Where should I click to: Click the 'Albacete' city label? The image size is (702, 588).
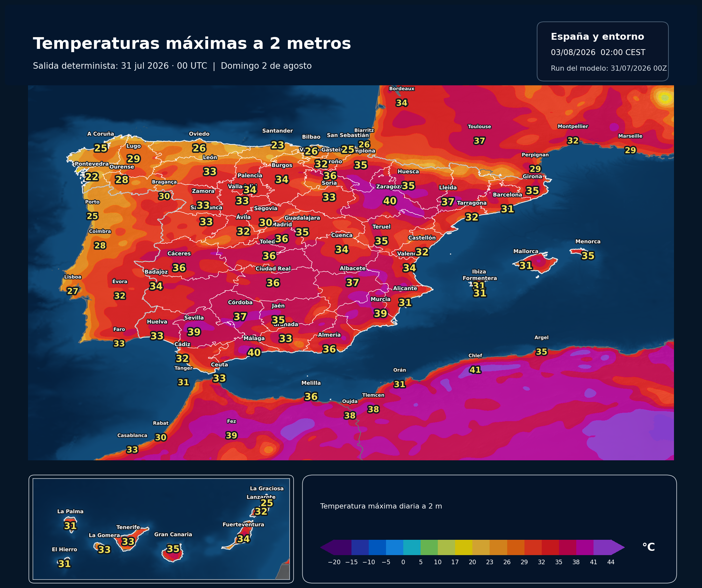pos(353,268)
